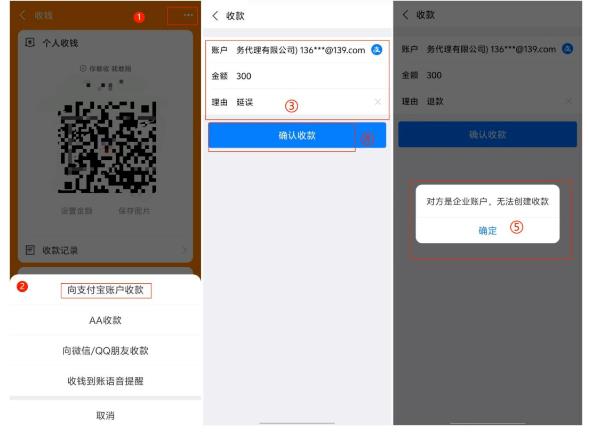590x434 pixels.
Task: Choose AA收款 from the sheet
Action: pyautogui.click(x=105, y=320)
